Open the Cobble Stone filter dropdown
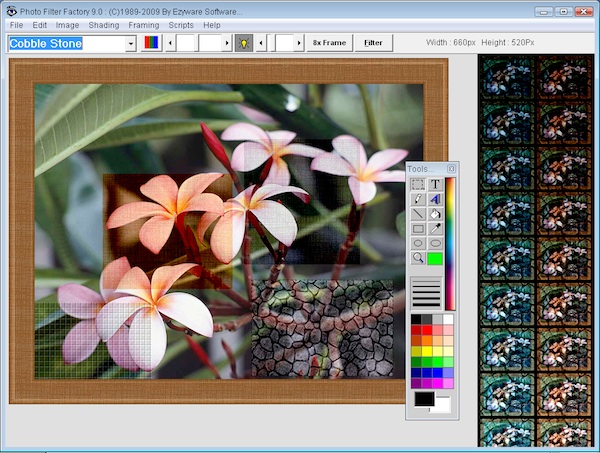 (131, 44)
